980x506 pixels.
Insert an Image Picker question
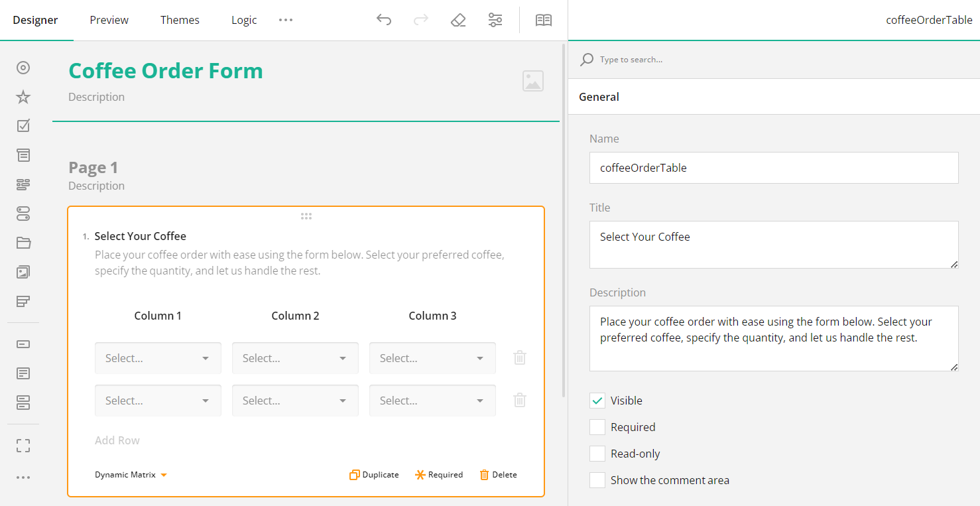(x=23, y=271)
